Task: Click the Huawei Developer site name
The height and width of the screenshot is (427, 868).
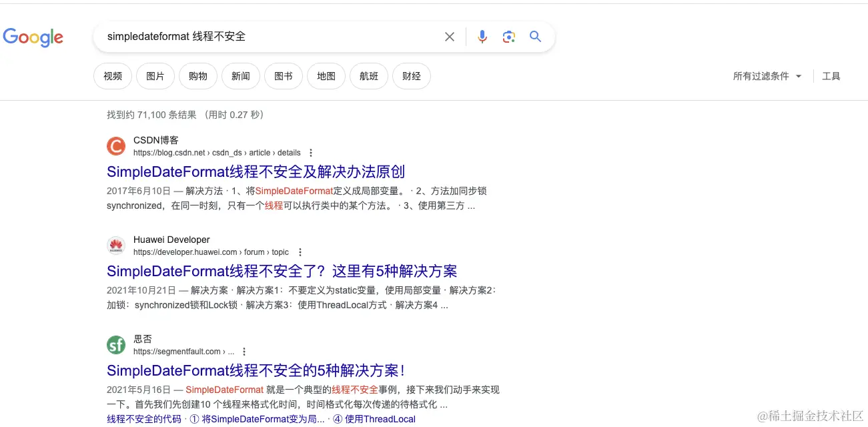Action: click(x=171, y=240)
